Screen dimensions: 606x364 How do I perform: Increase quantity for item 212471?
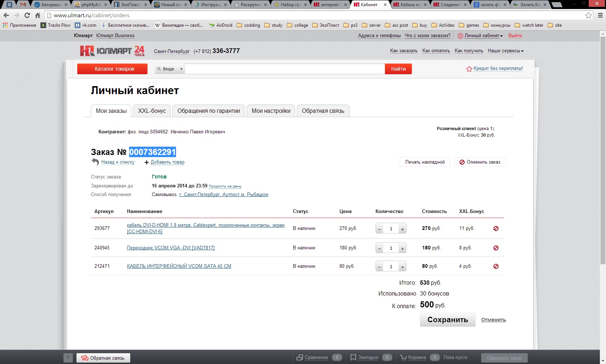pyautogui.click(x=403, y=266)
